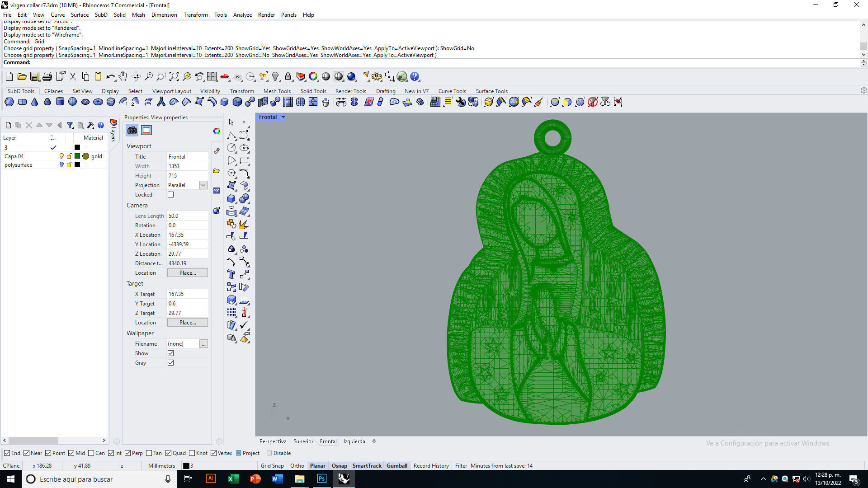Click the Lens Length value field
This screenshot has height=488, width=868.
coord(187,216)
